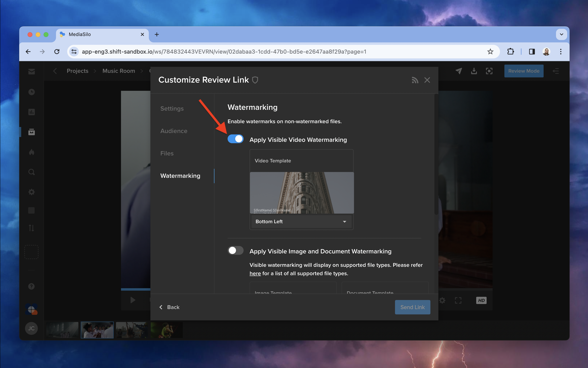Open the browser extensions puzzle icon
The image size is (588, 368).
510,52
